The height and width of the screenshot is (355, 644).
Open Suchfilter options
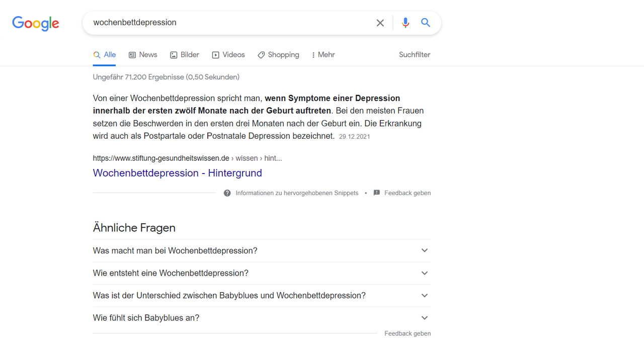[415, 55]
